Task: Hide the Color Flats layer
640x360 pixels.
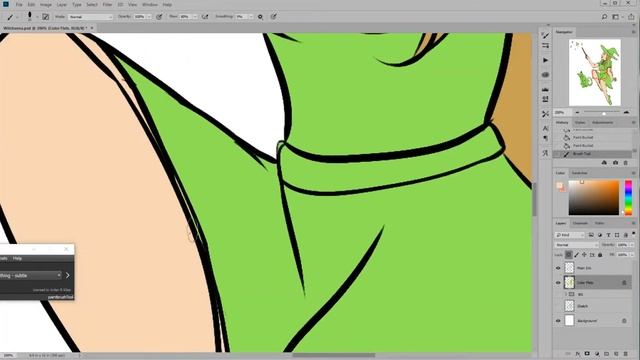Action: pos(558,282)
